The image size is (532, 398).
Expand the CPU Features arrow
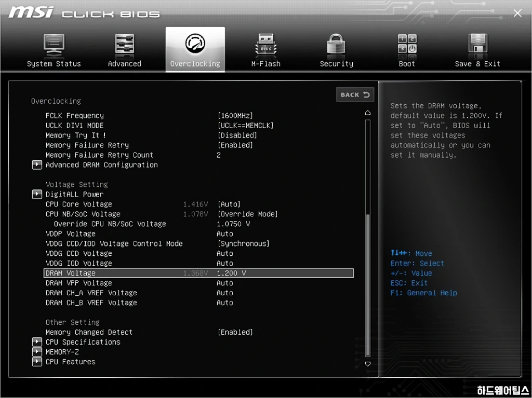click(x=37, y=362)
